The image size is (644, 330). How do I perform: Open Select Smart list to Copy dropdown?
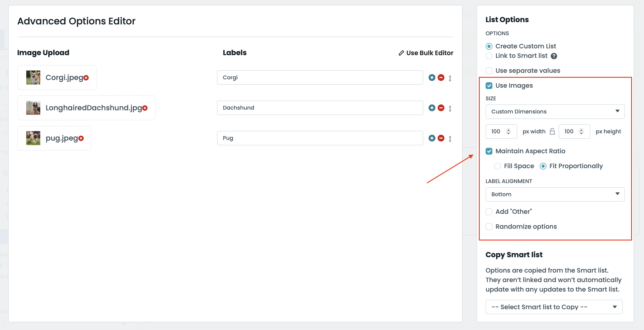click(554, 307)
